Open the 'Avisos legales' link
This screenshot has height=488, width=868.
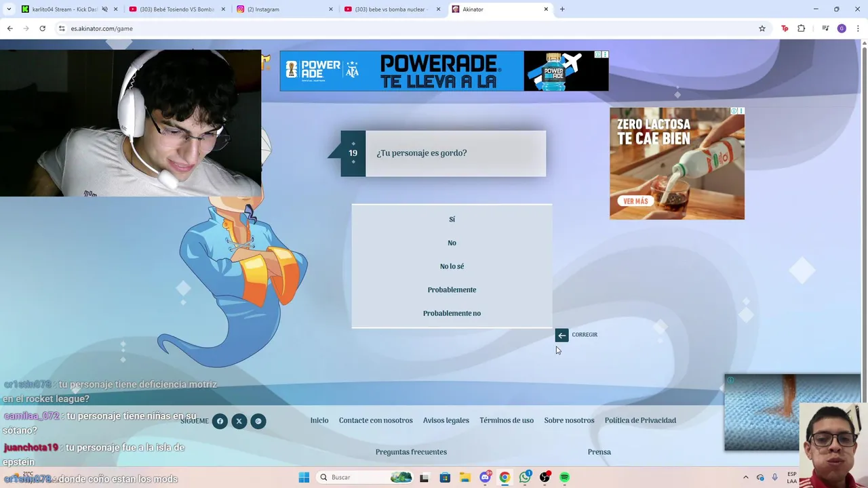[446, 420]
